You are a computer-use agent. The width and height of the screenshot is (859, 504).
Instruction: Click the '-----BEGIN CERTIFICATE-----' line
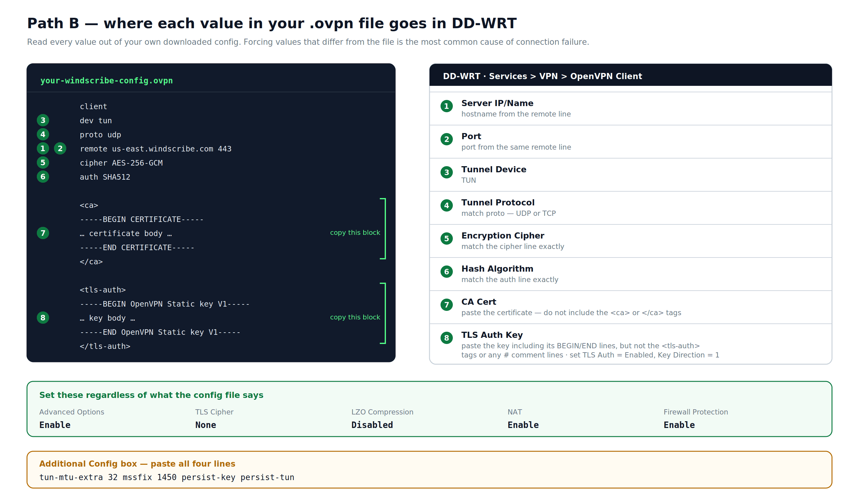click(141, 219)
